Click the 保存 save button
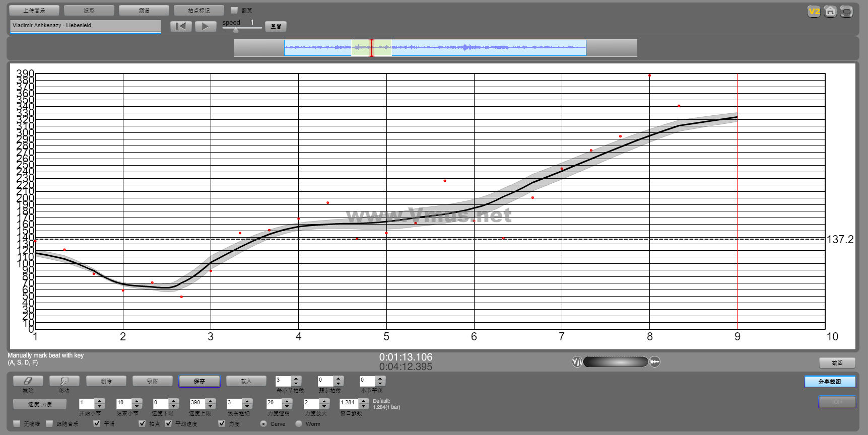The width and height of the screenshot is (868, 435). point(199,381)
